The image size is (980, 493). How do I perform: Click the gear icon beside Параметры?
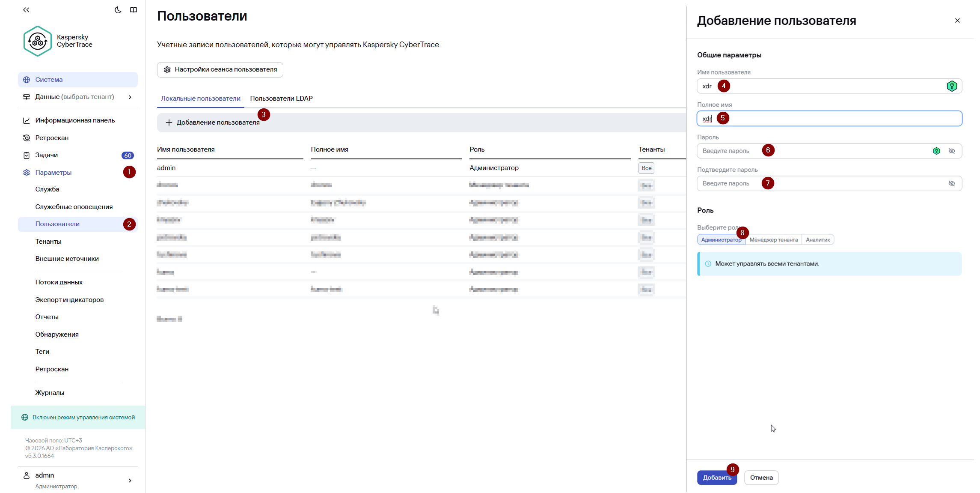(27, 173)
